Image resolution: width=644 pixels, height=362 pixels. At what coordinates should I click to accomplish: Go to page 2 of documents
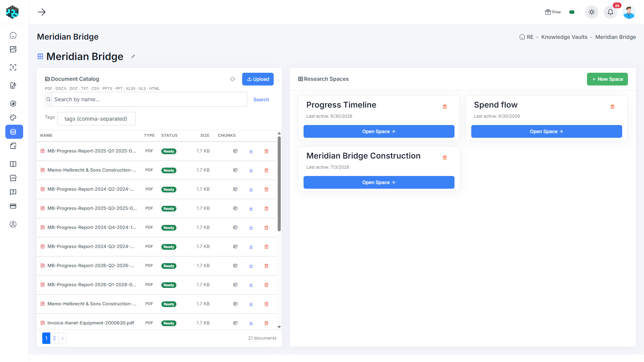(x=54, y=338)
